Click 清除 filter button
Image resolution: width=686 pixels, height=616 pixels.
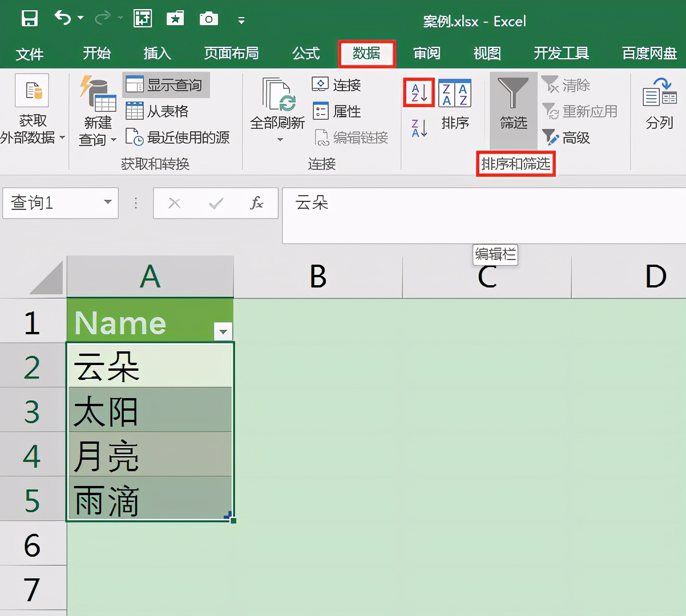pos(566,85)
